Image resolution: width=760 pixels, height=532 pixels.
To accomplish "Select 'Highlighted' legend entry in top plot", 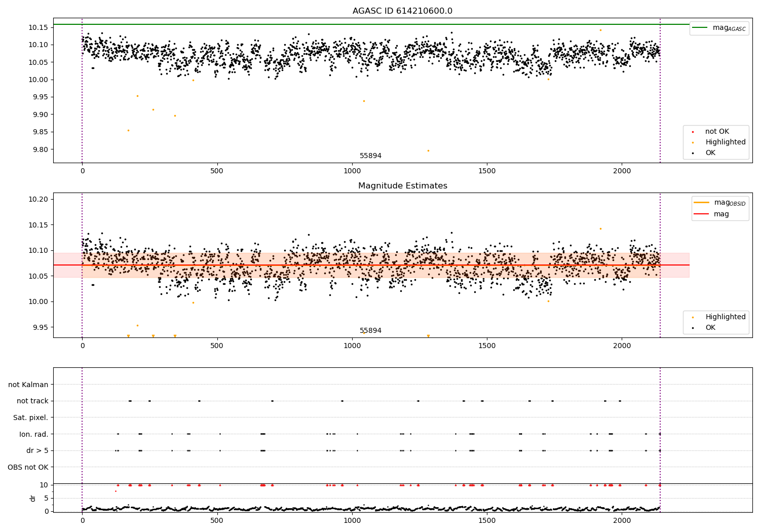I will click(x=726, y=142).
